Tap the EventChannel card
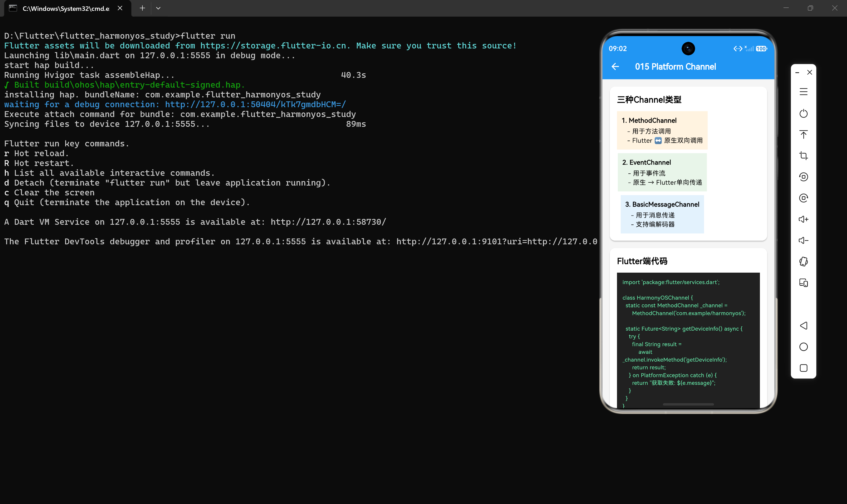This screenshot has width=847, height=504. (662, 173)
